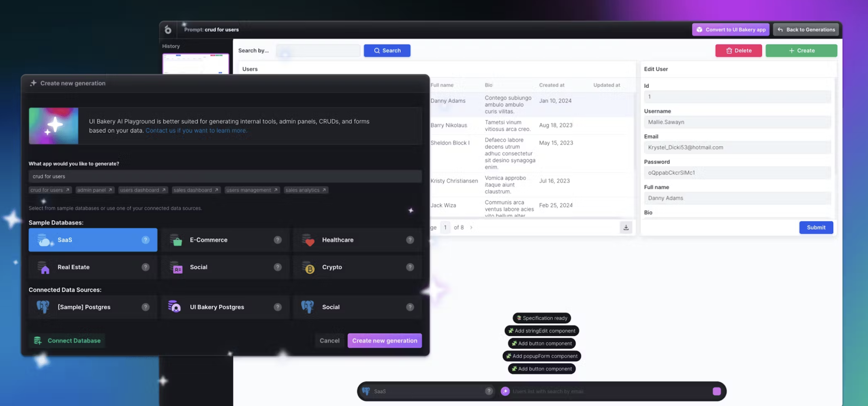
Task: Click the E-Commerce shopping bag icon
Action: click(176, 240)
